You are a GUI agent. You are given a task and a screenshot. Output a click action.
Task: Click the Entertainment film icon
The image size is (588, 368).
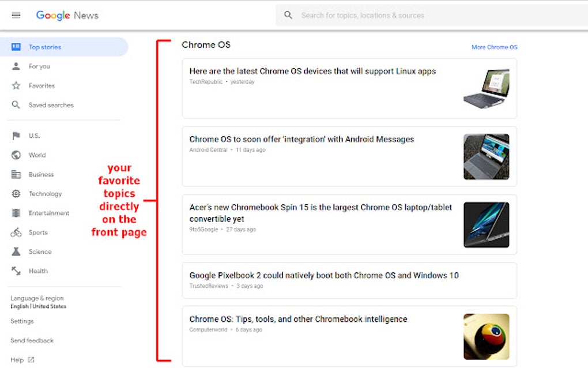[x=16, y=213]
